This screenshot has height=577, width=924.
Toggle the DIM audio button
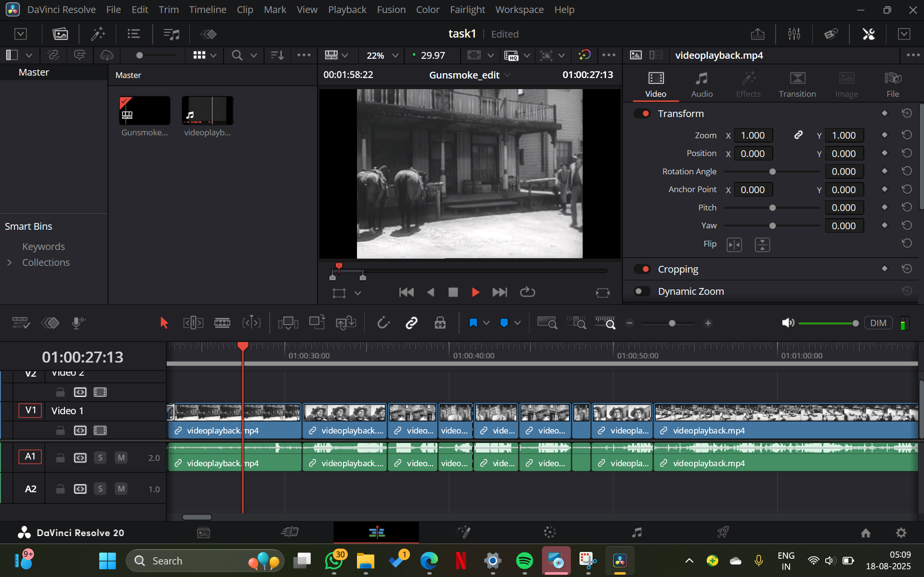pyautogui.click(x=878, y=323)
